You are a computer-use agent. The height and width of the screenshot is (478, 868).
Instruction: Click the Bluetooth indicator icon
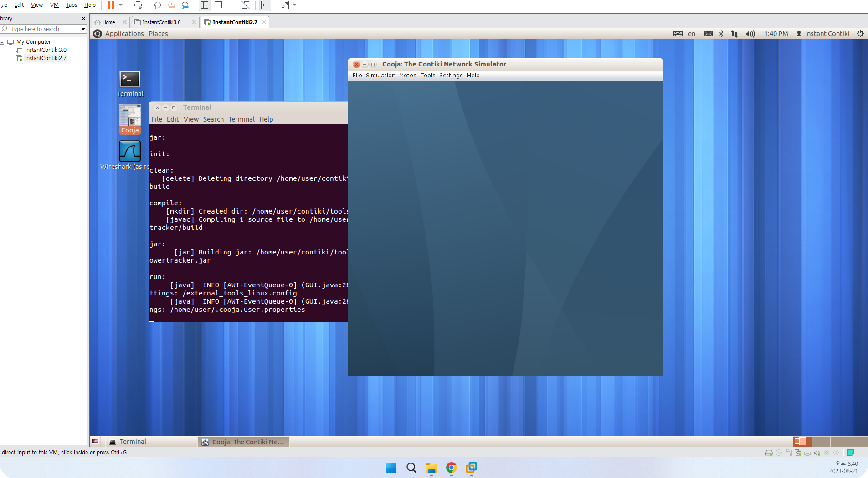(721, 34)
